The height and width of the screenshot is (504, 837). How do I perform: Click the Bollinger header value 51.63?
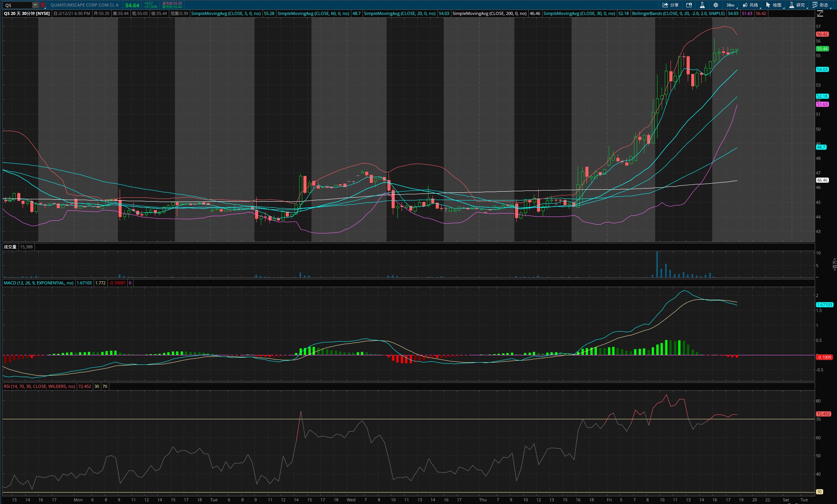(x=747, y=13)
